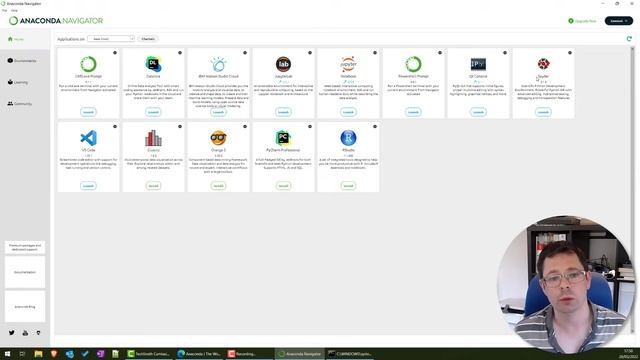The image size is (640, 360).
Task: Click the Spyder app logo
Action: pos(543,64)
